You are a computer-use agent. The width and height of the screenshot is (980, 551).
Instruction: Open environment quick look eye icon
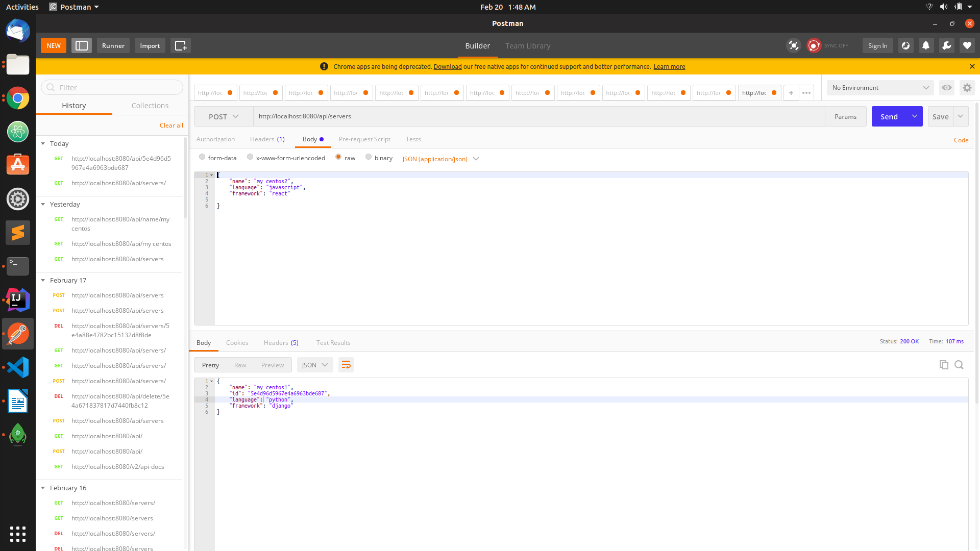pos(947,88)
